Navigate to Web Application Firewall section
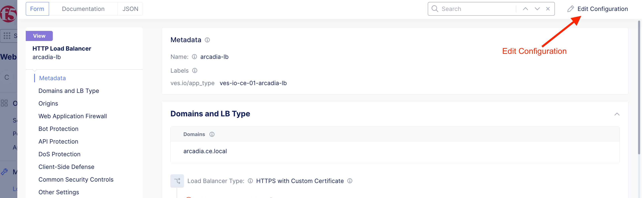Viewport: 644px width, 198px height. click(x=73, y=116)
